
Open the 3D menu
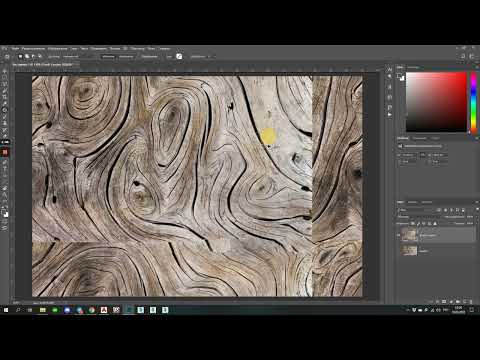pos(126,49)
